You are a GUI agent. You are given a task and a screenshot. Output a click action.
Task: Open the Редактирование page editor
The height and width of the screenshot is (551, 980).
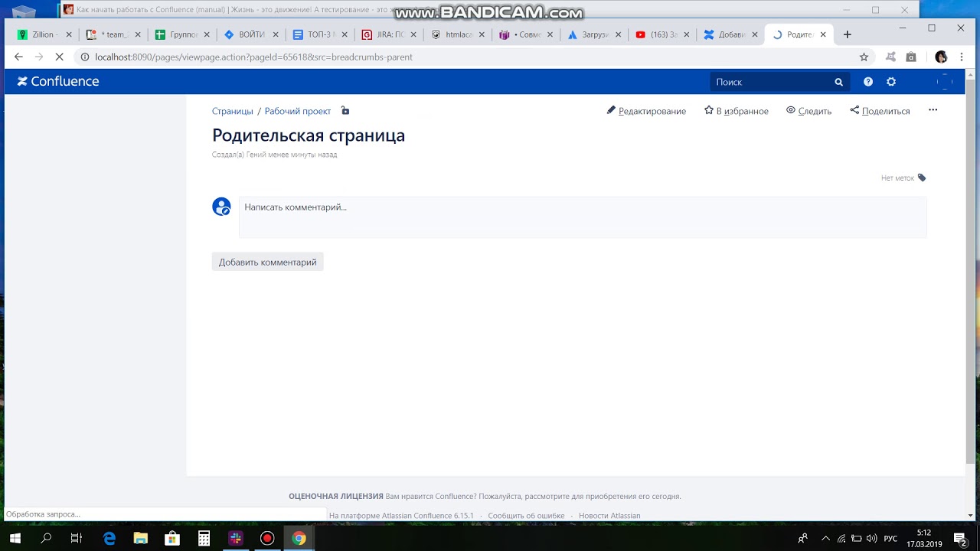646,111
